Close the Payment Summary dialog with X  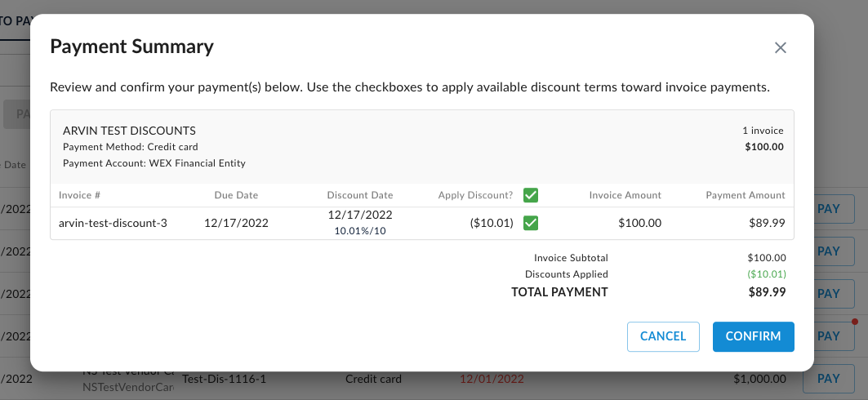pyautogui.click(x=780, y=48)
